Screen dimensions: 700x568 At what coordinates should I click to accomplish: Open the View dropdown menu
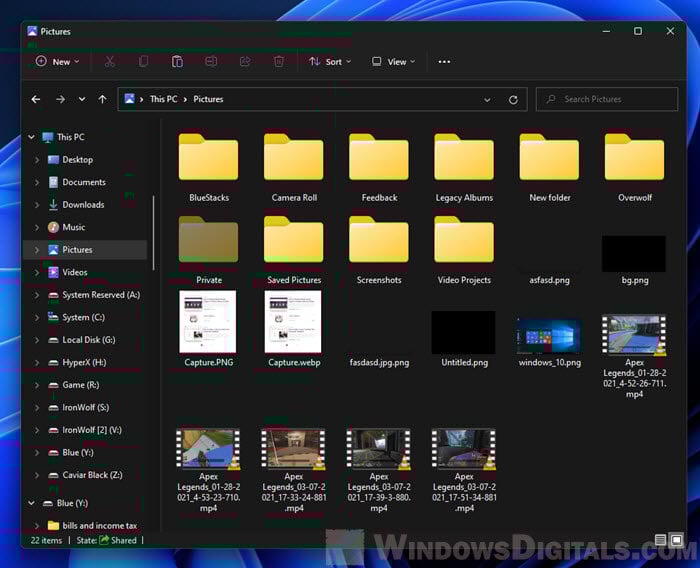(394, 62)
